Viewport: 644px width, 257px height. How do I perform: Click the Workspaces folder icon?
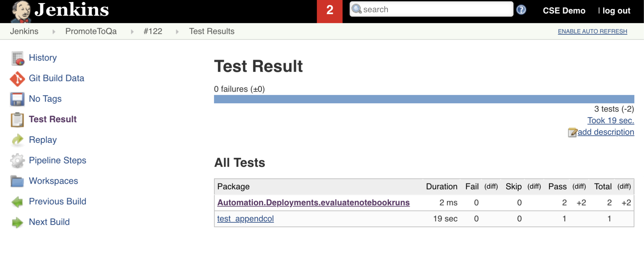tap(17, 181)
